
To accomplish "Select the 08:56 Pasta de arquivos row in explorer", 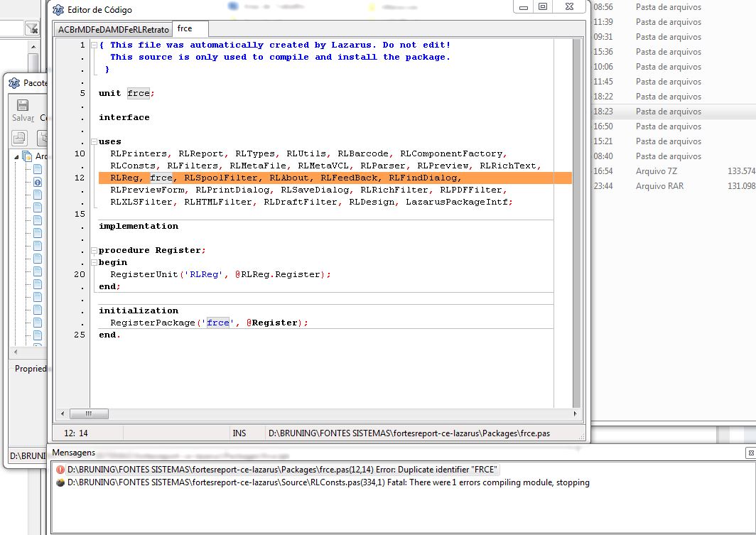I will [x=674, y=7].
